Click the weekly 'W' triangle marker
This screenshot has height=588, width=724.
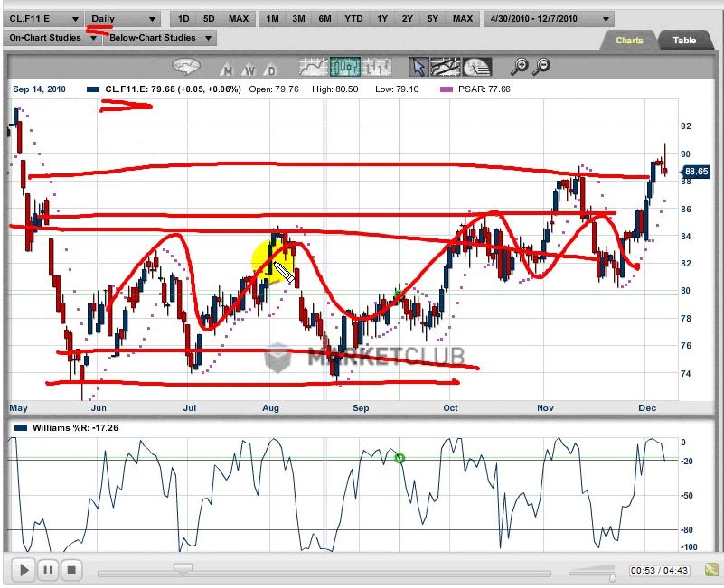click(x=248, y=70)
